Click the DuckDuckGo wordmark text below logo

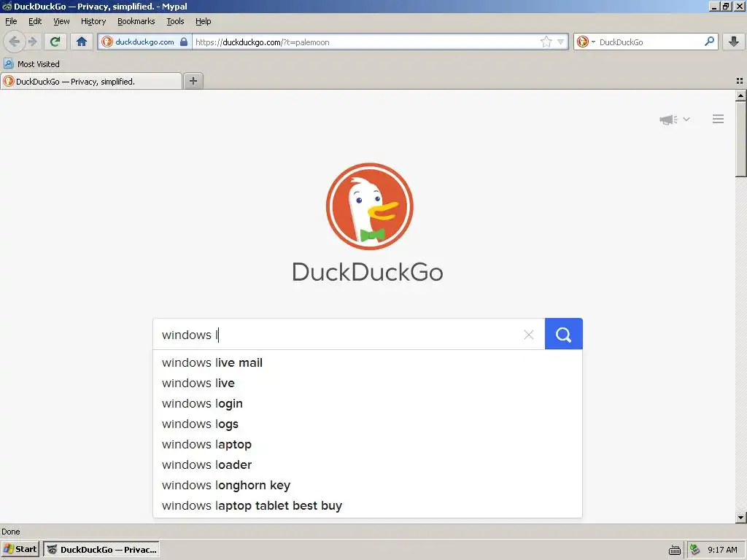click(x=368, y=272)
